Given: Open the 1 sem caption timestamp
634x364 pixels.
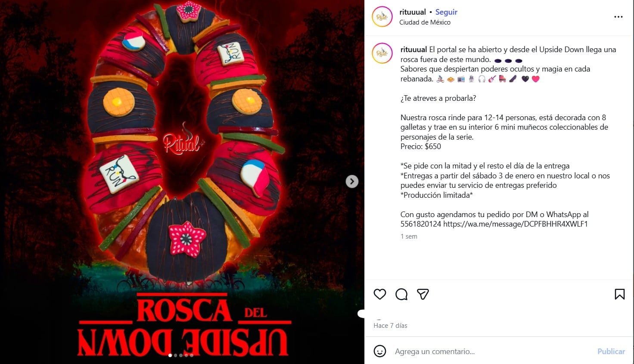Looking at the screenshot, I should click(409, 236).
